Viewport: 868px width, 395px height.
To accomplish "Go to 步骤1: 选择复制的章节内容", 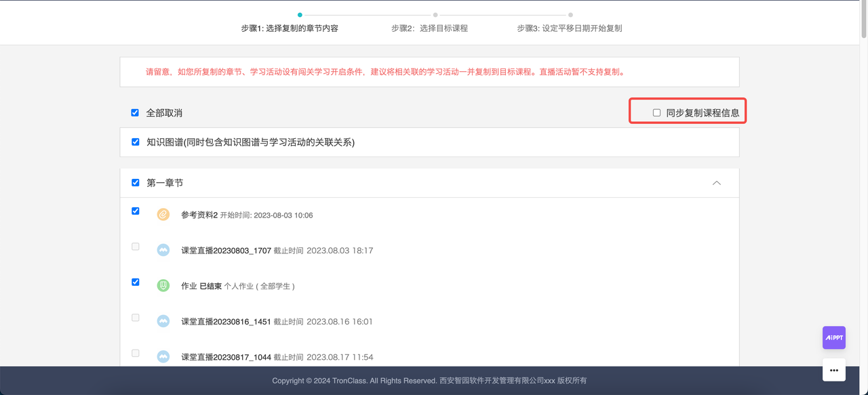I will (290, 28).
